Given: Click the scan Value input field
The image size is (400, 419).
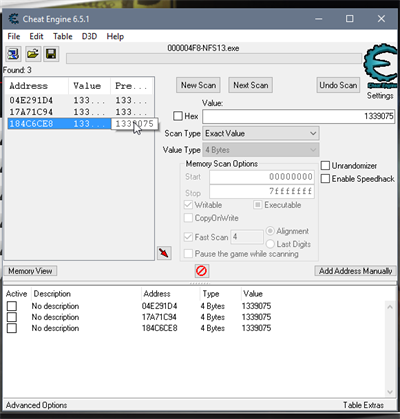Looking at the screenshot, I should click(x=299, y=116).
